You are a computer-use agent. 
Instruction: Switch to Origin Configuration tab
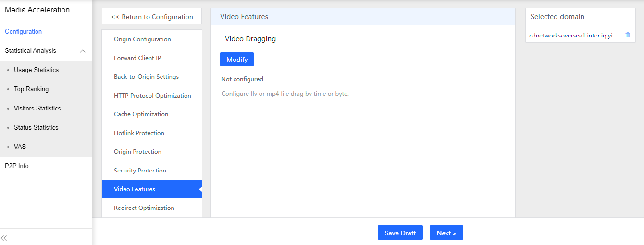pyautogui.click(x=142, y=39)
